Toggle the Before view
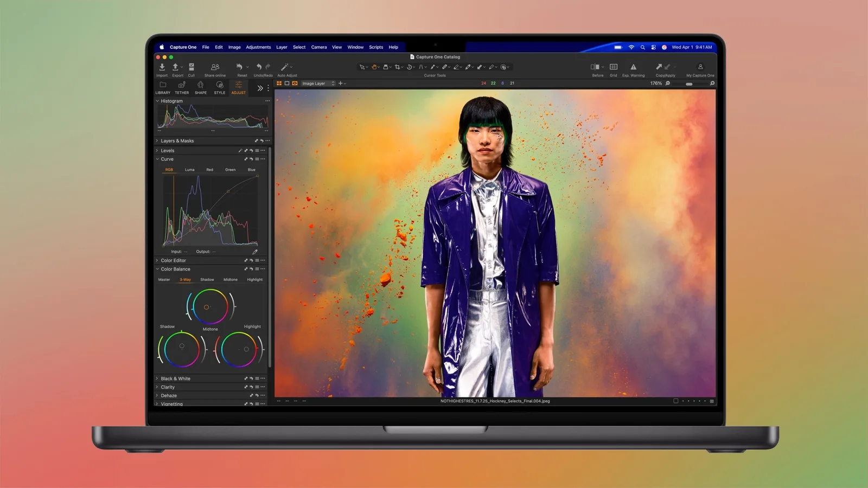Image resolution: width=868 pixels, height=488 pixels. coord(595,67)
